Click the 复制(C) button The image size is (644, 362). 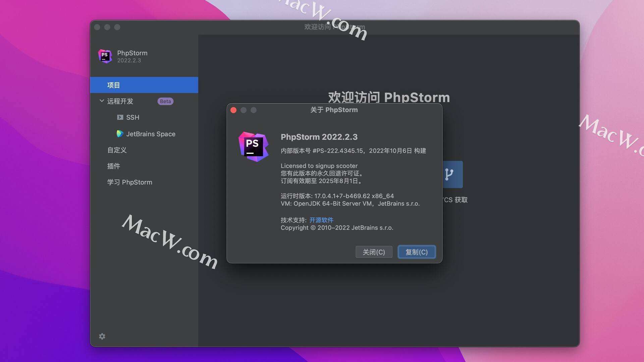point(417,252)
